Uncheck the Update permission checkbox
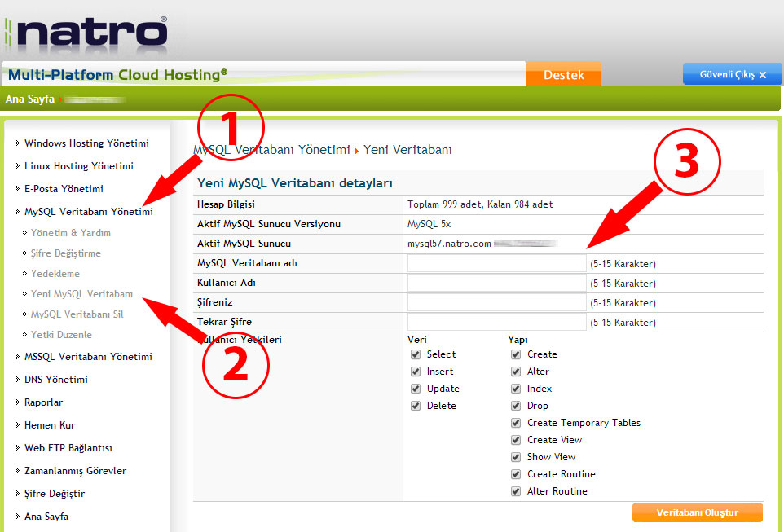Screen dimensions: 784x532 (416, 389)
